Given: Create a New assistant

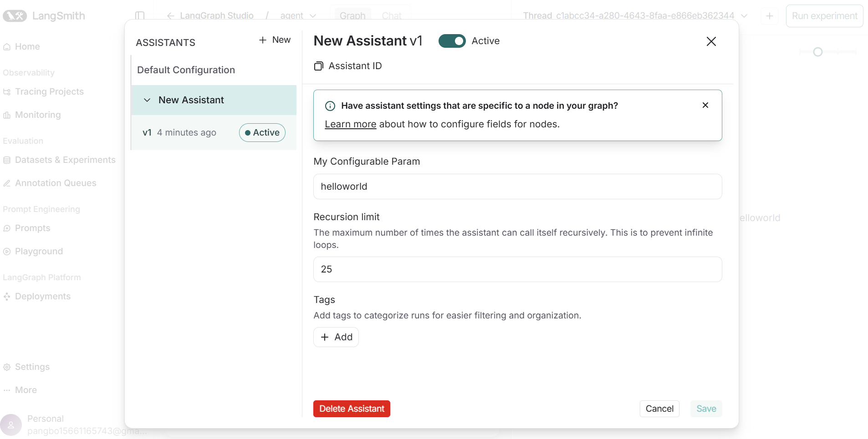Looking at the screenshot, I should 275,40.
